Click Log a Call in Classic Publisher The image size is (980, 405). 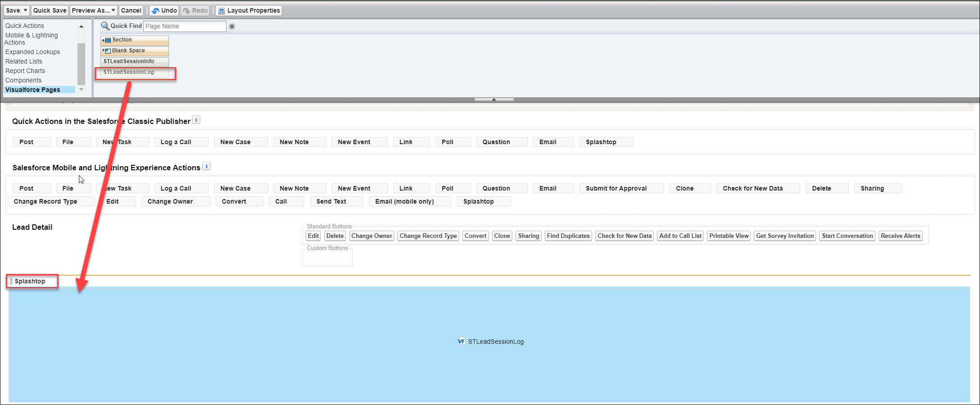(181, 142)
